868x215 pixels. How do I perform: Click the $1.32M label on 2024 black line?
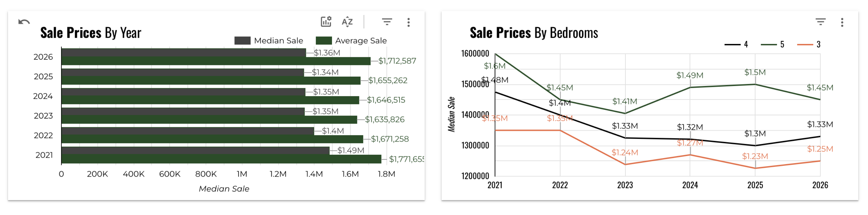coord(690,127)
